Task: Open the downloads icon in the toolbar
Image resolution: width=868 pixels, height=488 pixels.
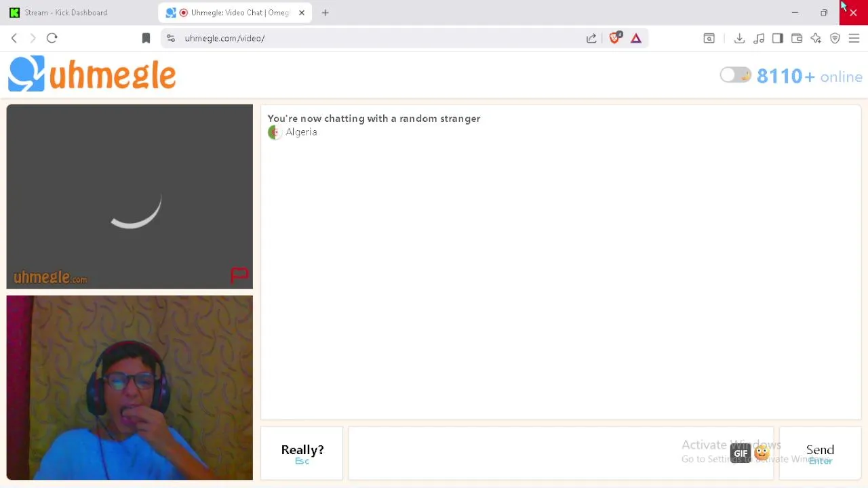Action: point(739,39)
